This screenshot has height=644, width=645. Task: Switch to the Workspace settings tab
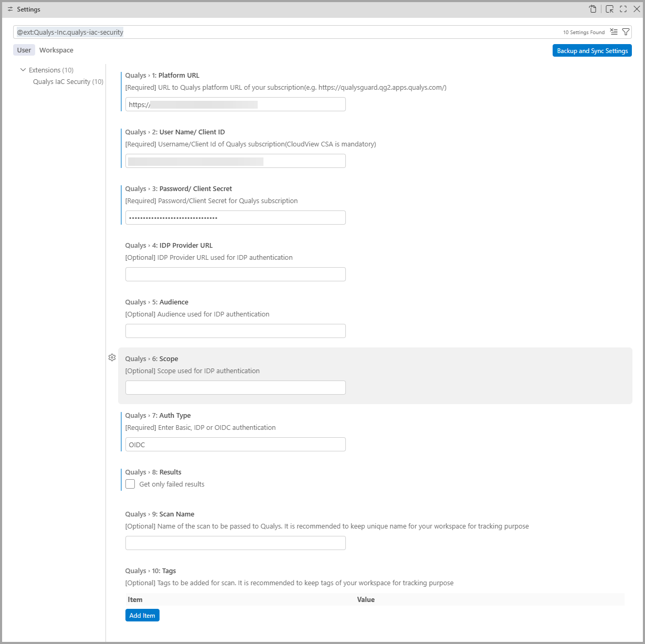point(56,50)
